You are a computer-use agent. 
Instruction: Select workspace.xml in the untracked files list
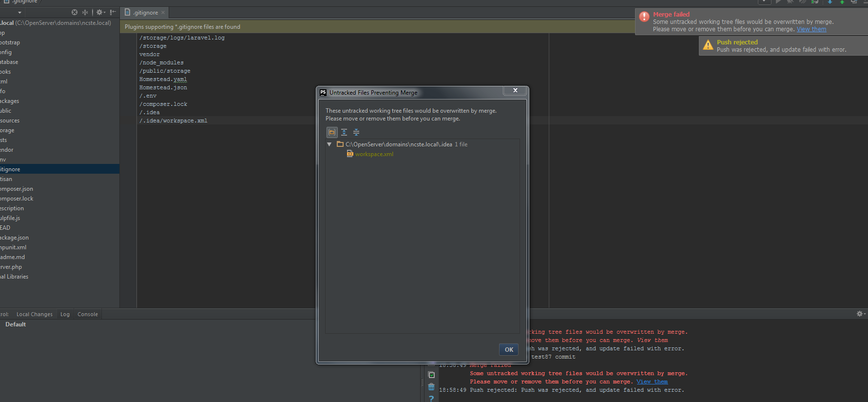point(374,154)
